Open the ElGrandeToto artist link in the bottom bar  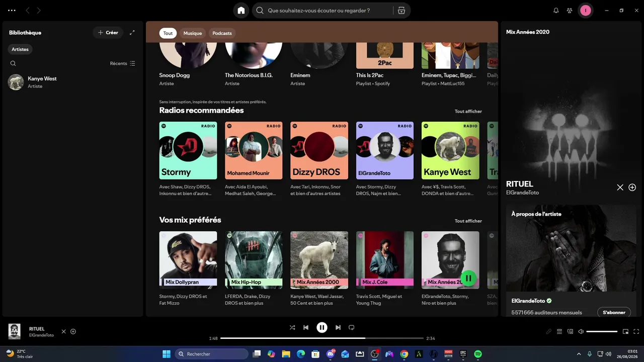41,335
